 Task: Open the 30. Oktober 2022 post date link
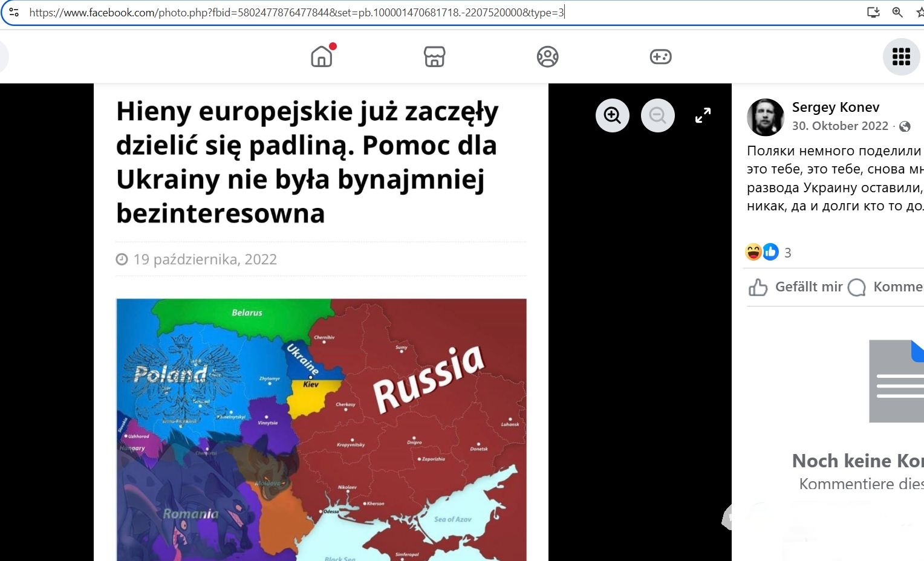[x=840, y=126]
